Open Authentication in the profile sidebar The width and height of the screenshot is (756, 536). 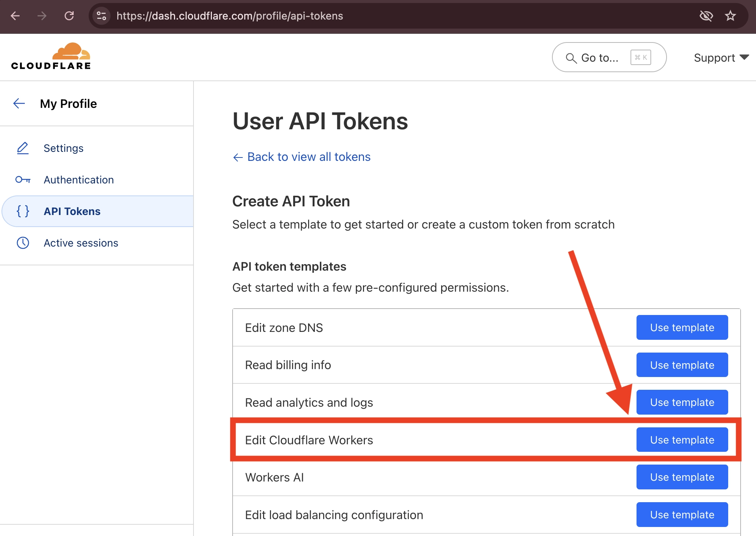point(79,180)
